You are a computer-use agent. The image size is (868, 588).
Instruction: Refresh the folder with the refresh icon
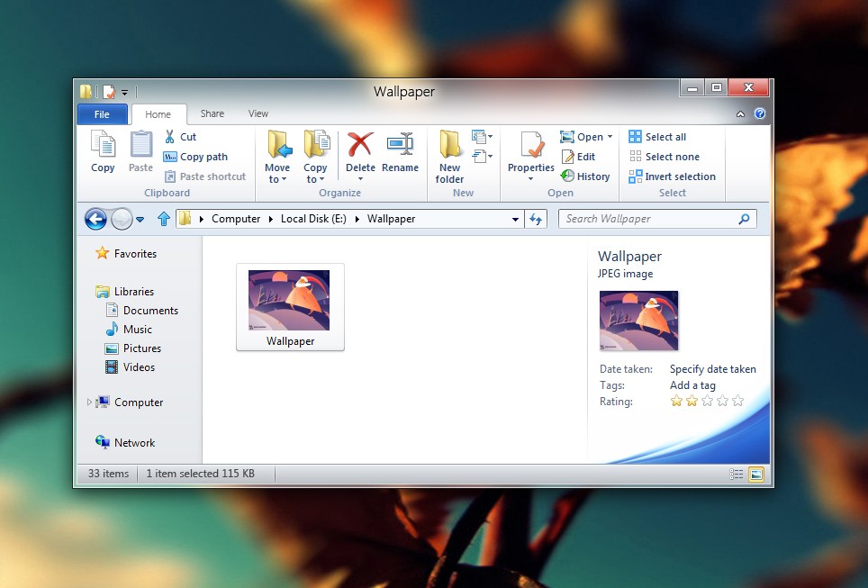pyautogui.click(x=536, y=218)
